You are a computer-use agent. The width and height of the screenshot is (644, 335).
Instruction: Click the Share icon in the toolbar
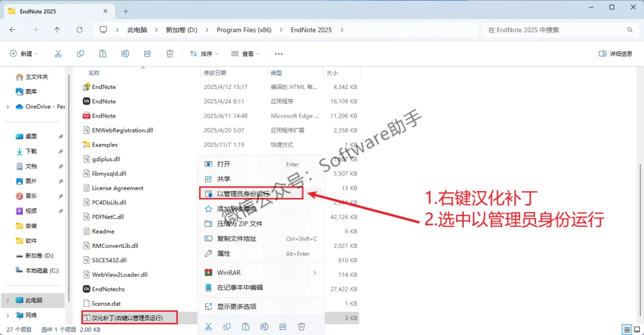click(x=147, y=54)
